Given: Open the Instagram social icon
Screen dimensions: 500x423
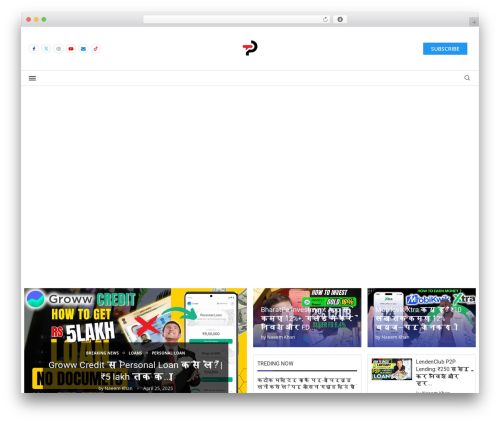Looking at the screenshot, I should tap(58, 49).
